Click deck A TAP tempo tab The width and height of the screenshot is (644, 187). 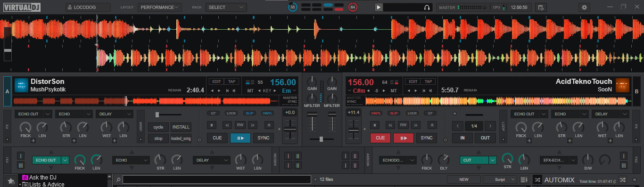(231, 81)
